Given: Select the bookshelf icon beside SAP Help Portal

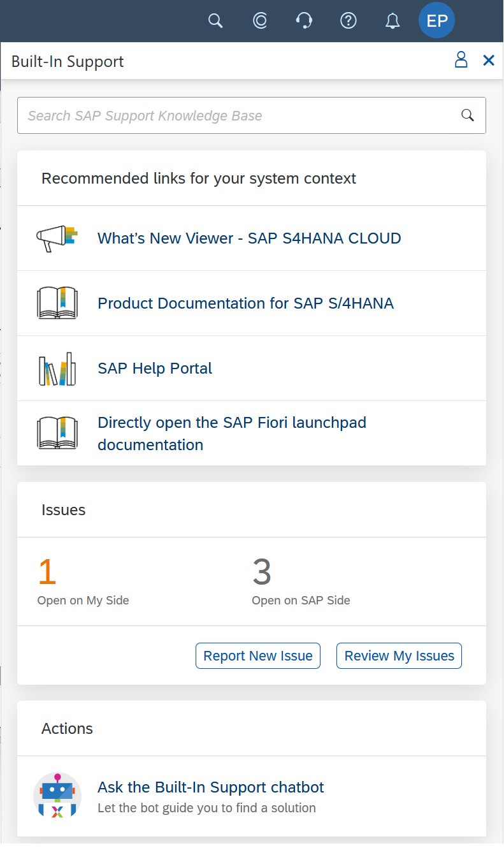Looking at the screenshot, I should coord(57,369).
